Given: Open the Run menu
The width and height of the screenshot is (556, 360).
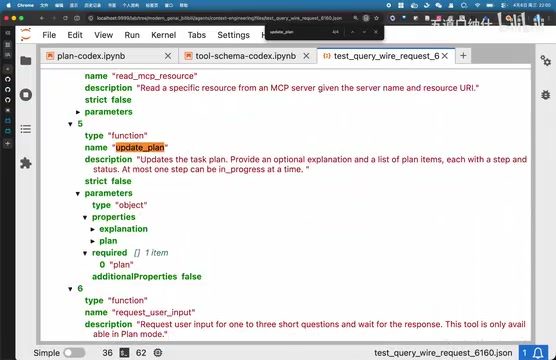Looking at the screenshot, I should 132,35.
